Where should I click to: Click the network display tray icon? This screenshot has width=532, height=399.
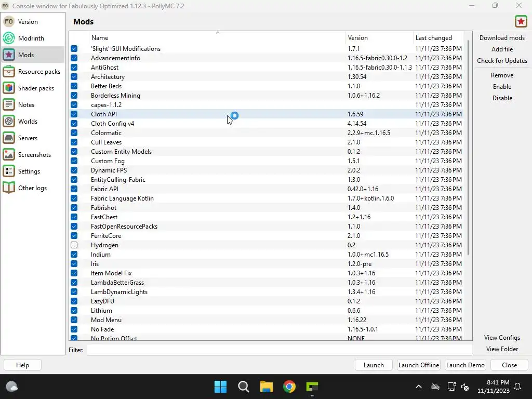451,387
